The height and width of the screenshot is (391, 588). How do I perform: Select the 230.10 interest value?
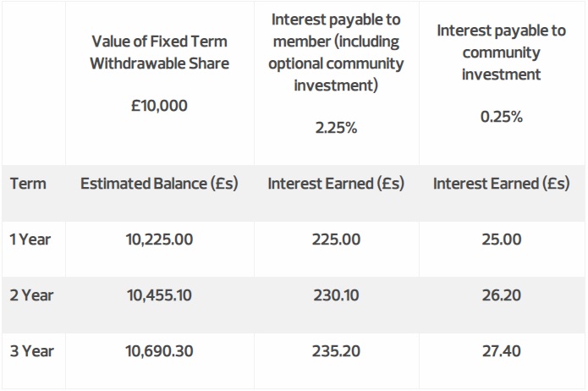336,295
